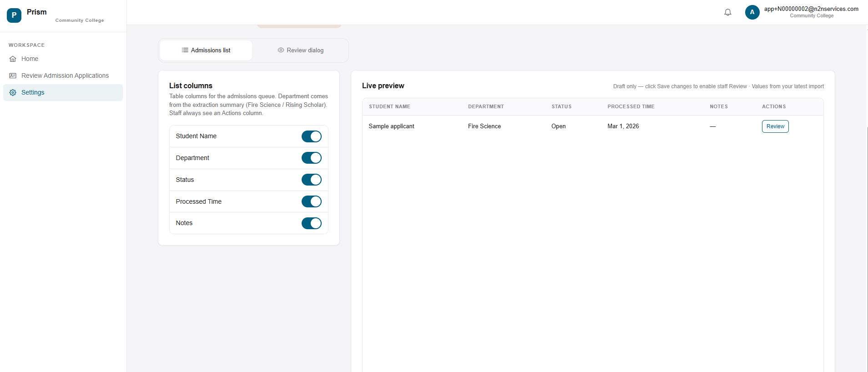Screen dimensions: 868x372
Task: Disable the Status column switch
Action: point(312,180)
